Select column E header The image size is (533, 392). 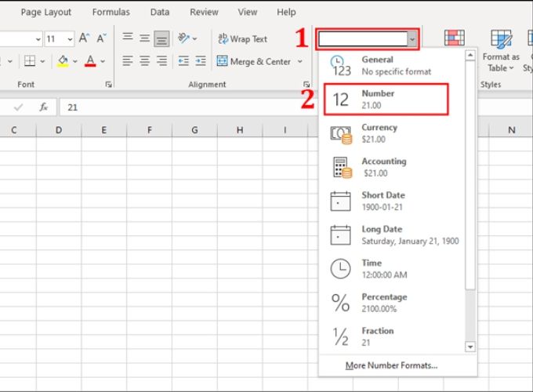tap(104, 130)
